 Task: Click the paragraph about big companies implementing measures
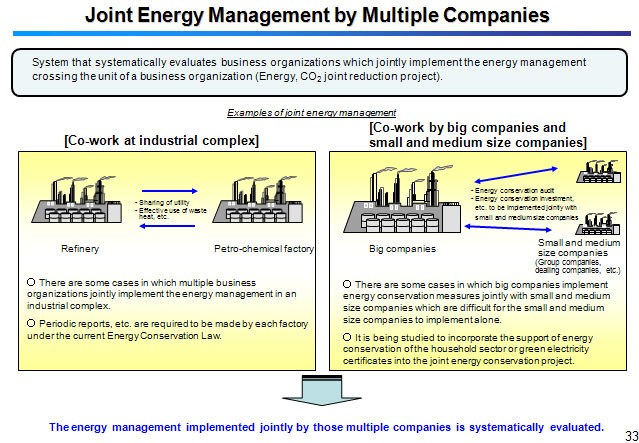[x=476, y=302]
